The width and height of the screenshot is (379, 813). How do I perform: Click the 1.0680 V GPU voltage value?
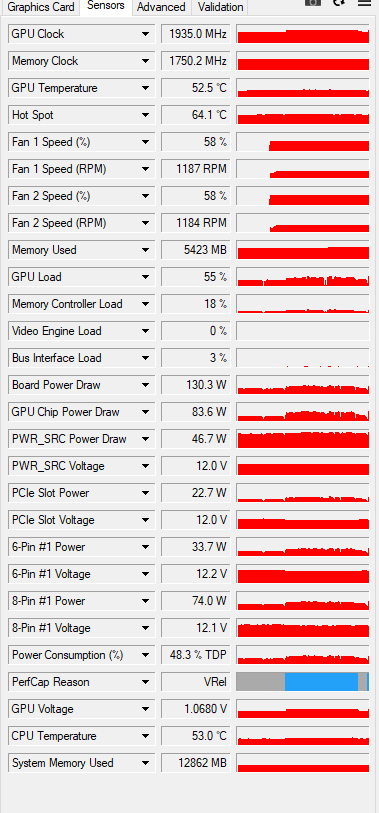[x=195, y=709]
